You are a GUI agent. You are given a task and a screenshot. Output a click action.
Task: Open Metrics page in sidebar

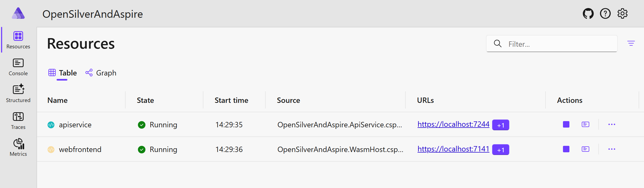point(18,147)
